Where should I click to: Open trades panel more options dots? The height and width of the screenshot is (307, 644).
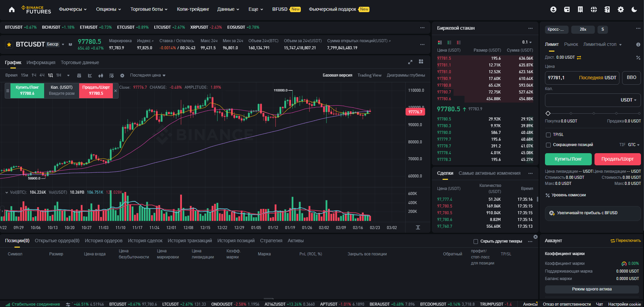click(x=530, y=173)
